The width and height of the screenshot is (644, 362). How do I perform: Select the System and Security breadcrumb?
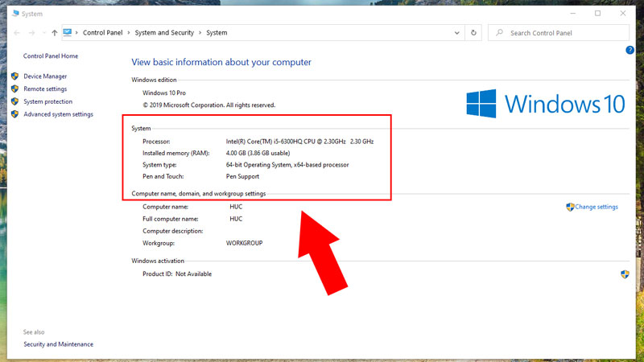tap(165, 33)
